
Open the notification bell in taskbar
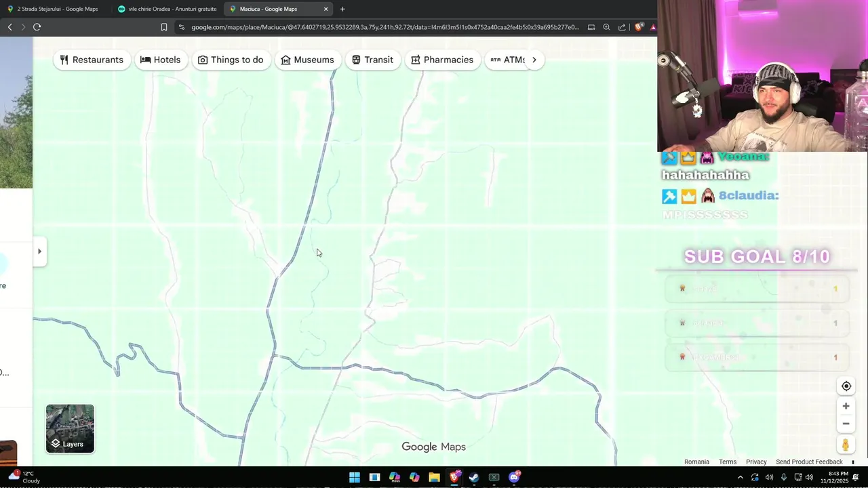tap(856, 477)
